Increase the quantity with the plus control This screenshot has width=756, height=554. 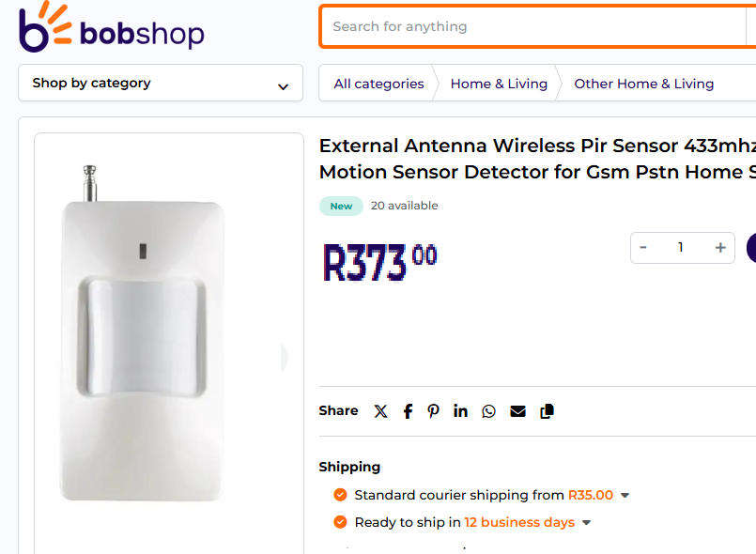pos(719,247)
